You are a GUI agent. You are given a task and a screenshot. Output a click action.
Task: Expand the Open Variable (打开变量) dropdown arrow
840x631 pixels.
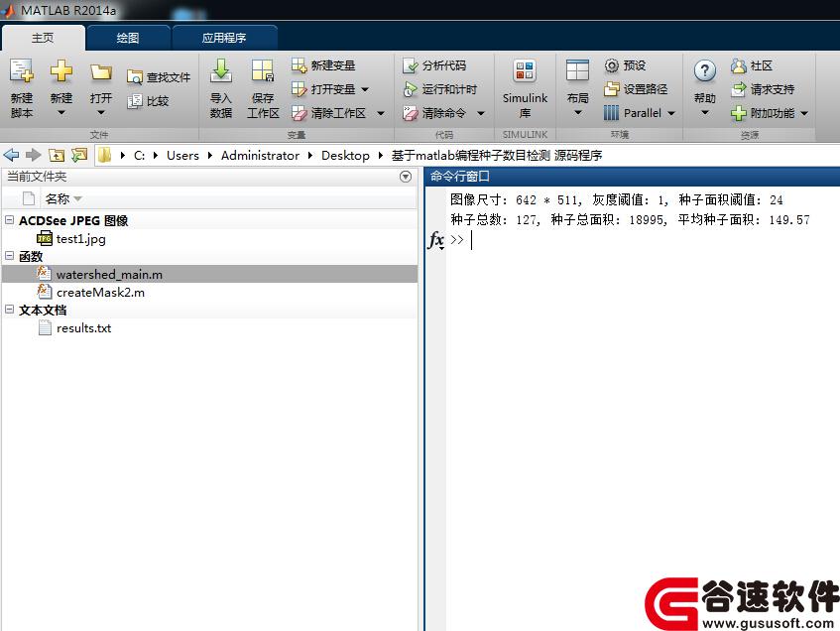tap(365, 89)
